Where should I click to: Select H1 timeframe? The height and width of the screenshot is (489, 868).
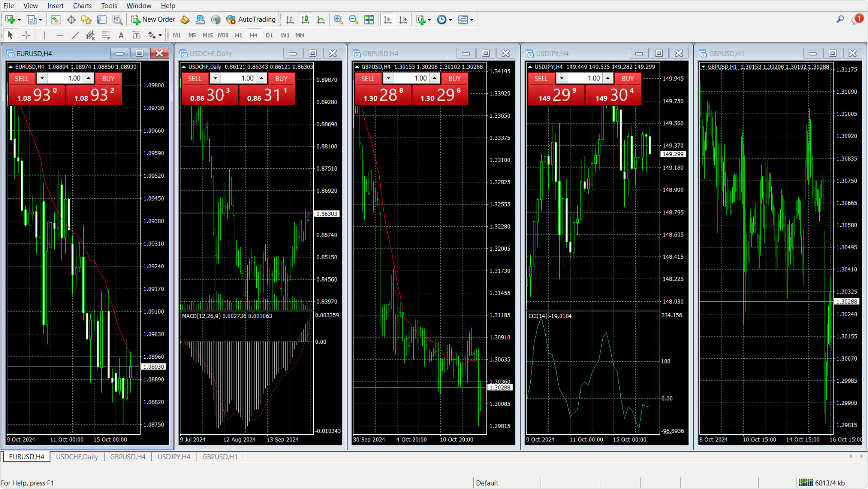coord(239,35)
